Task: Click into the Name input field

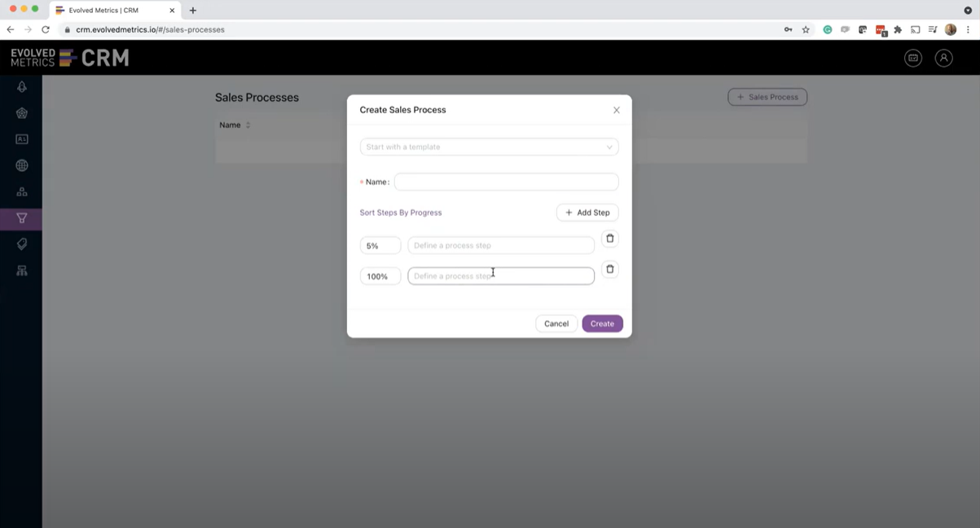Action: 506,182
